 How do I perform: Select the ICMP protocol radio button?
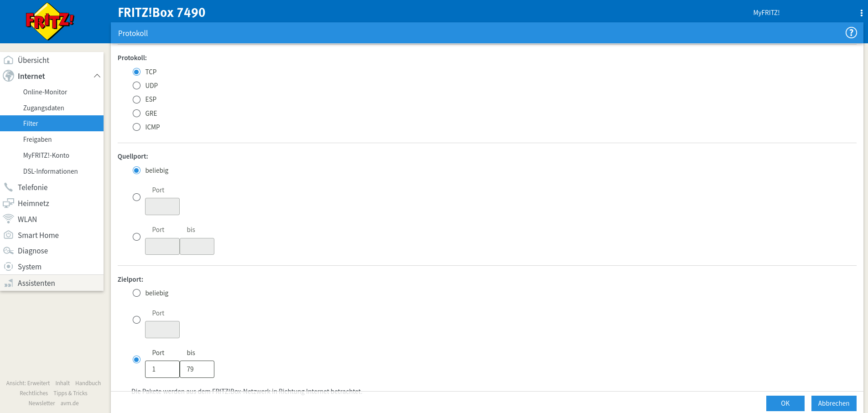136,127
